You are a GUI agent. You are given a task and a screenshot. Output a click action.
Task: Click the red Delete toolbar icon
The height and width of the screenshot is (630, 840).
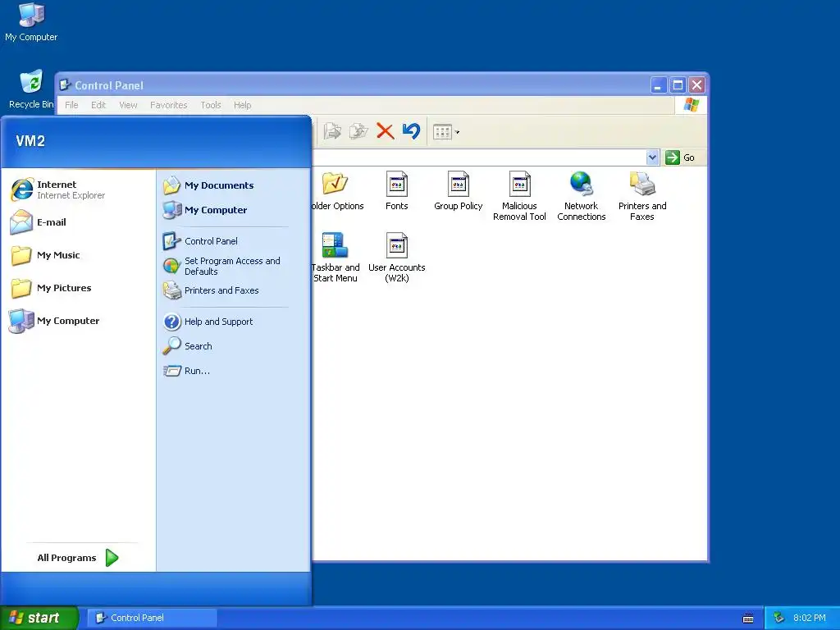386,131
